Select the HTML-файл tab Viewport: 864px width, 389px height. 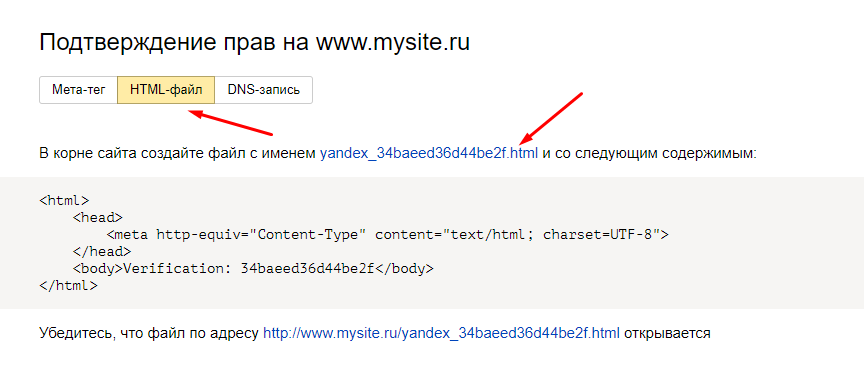[x=166, y=90]
